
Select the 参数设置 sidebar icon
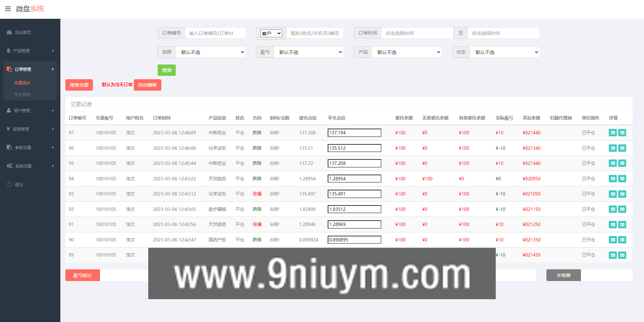pyautogui.click(x=9, y=147)
